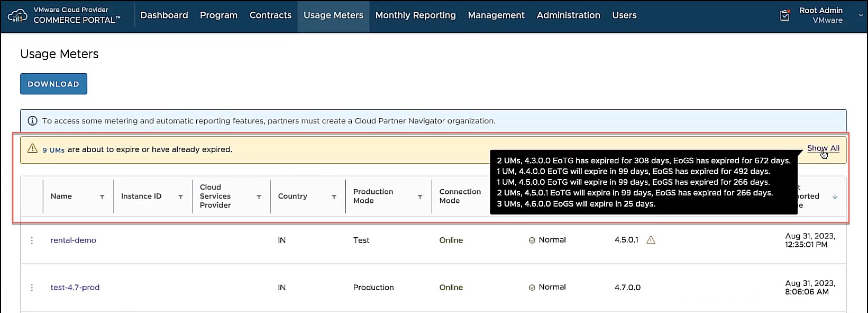Filter the Country column

tap(334, 196)
